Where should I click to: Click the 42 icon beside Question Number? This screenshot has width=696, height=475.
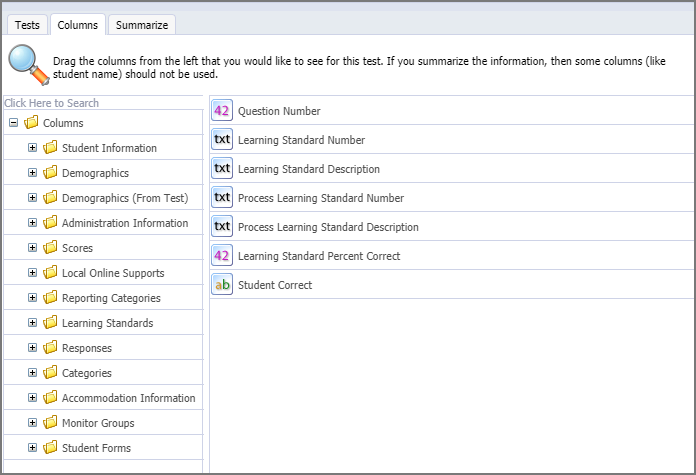click(x=222, y=111)
